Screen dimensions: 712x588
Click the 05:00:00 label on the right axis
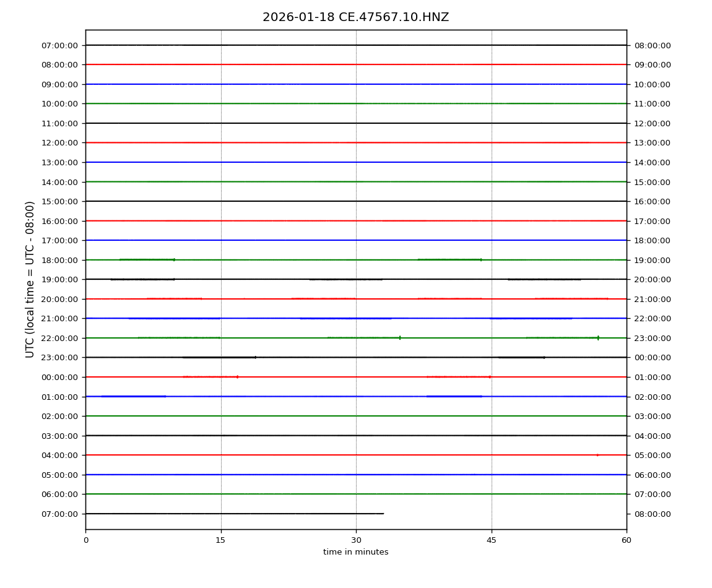(x=652, y=455)
